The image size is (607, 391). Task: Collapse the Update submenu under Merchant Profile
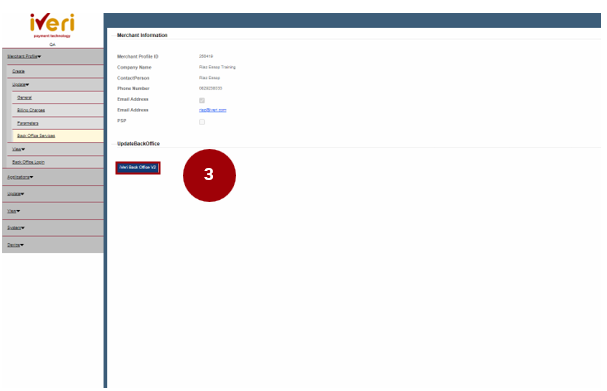[21, 84]
